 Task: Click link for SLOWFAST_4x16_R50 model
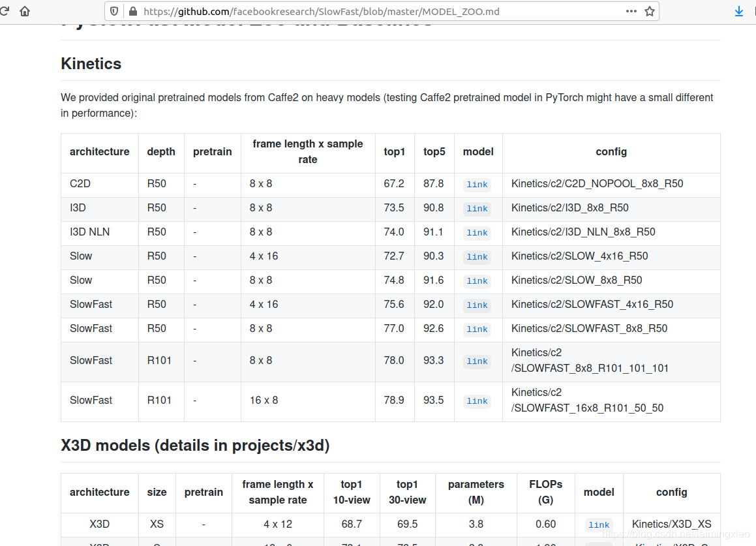pyautogui.click(x=477, y=305)
